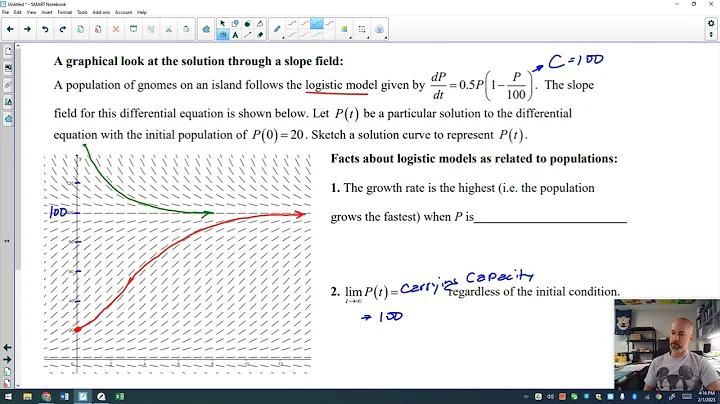Open the Properties sidebar tab
This screenshot has height=404, width=720.
point(8,102)
